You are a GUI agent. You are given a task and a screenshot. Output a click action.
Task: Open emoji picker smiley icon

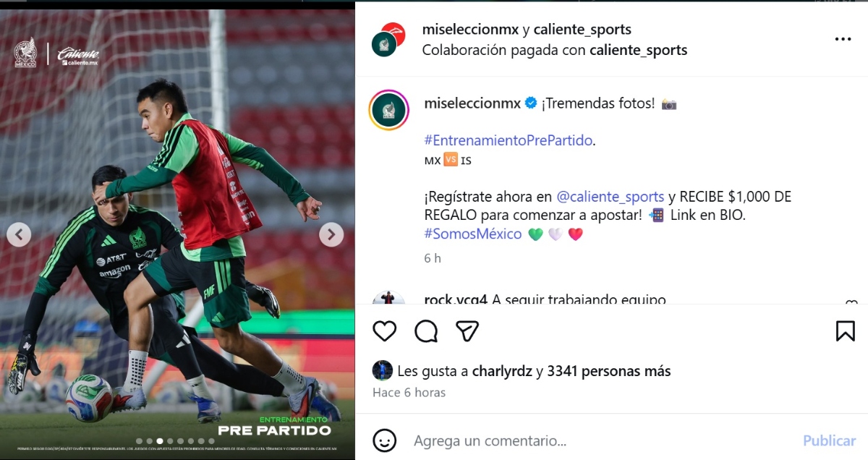[385, 440]
